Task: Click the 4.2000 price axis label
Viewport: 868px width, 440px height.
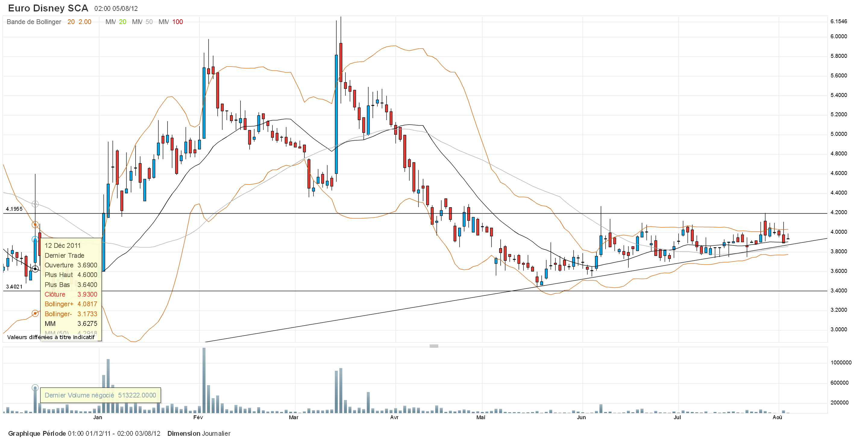Action: pos(839,212)
